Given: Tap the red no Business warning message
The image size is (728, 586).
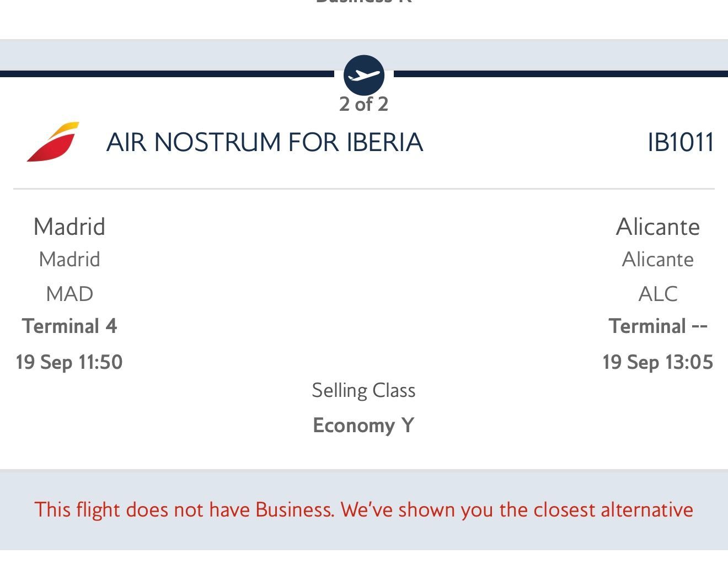Looking at the screenshot, I should click(364, 510).
